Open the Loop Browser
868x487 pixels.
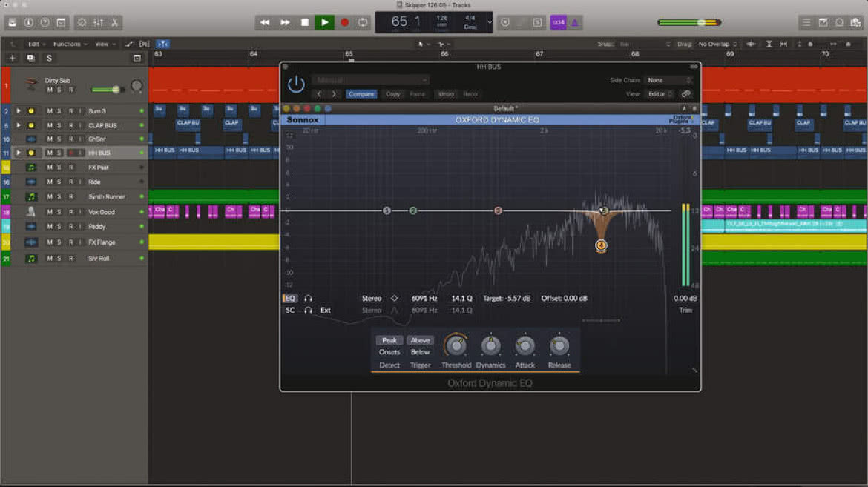(839, 23)
